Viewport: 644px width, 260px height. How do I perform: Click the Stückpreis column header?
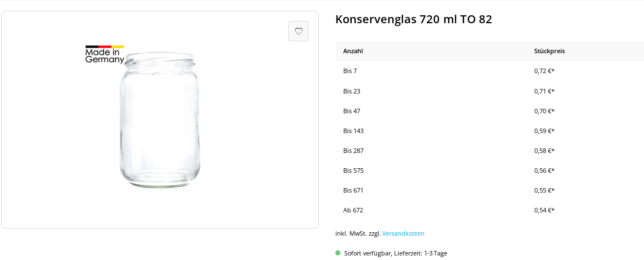(x=549, y=51)
